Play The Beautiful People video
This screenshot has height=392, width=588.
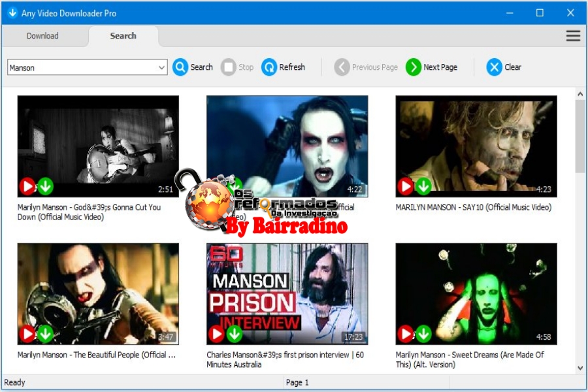pyautogui.click(x=27, y=333)
